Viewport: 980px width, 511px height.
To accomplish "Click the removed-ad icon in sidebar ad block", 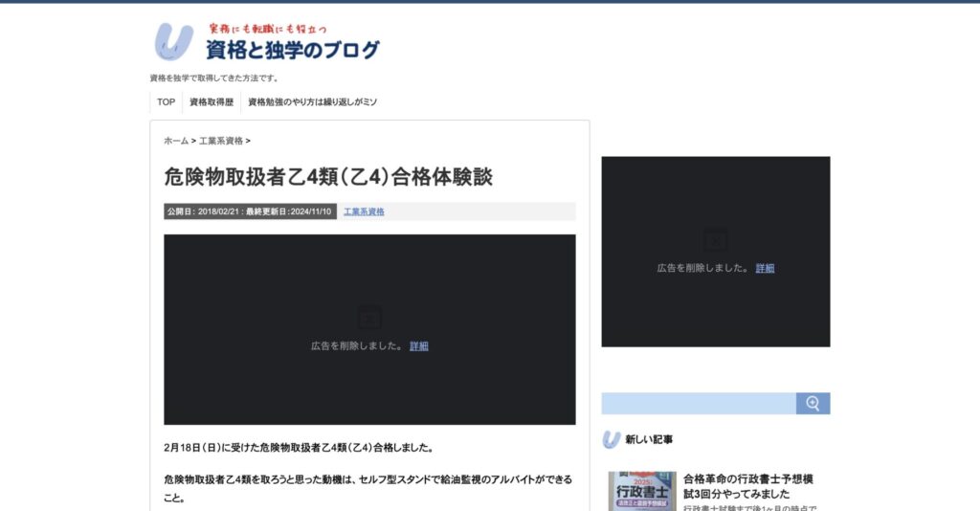I will 716,240.
